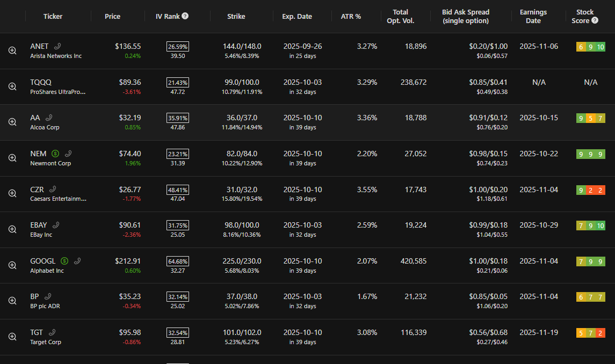This screenshot has width=615, height=364.
Task: Click the ANET stock score 6 9 10 badge
Action: click(x=591, y=47)
